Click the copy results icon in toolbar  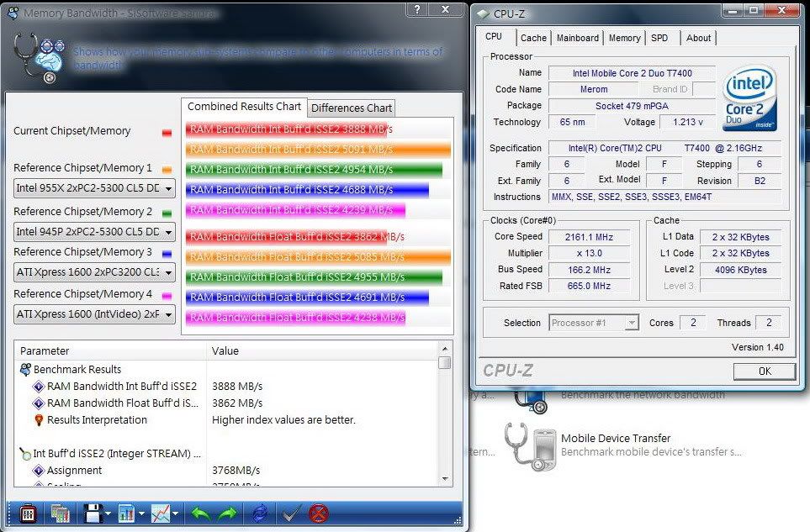click(60, 514)
